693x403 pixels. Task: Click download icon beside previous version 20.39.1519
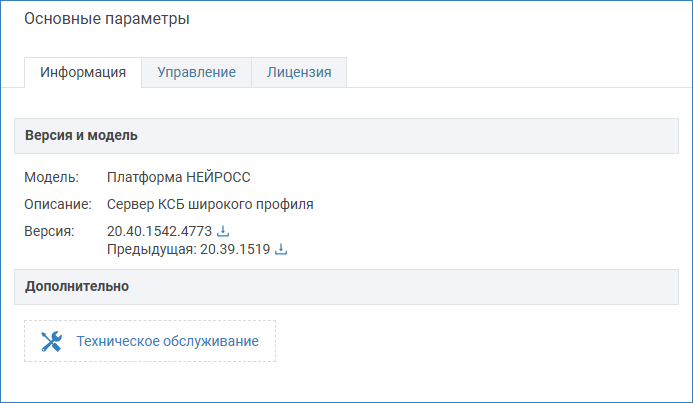tap(281, 249)
